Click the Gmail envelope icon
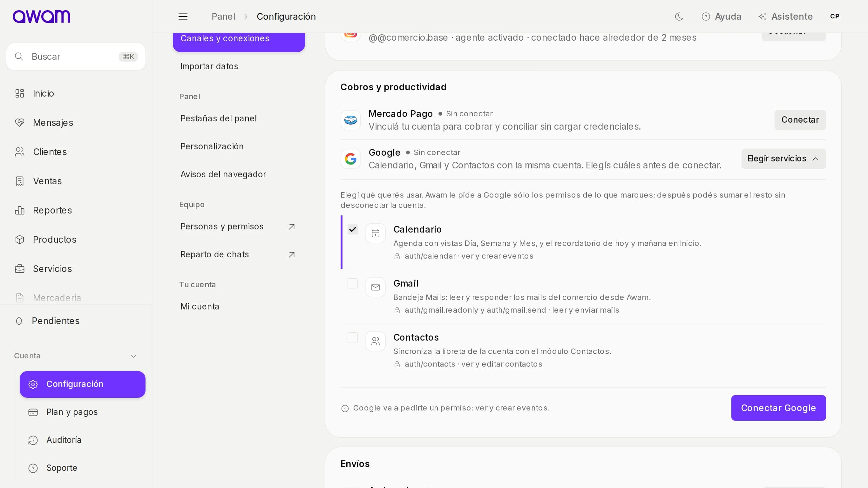The height and width of the screenshot is (488, 868). click(x=375, y=287)
